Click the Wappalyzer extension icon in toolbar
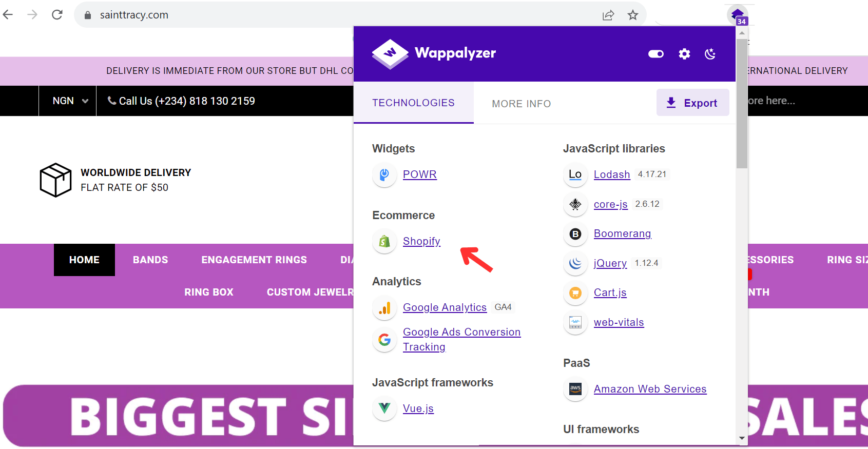 click(x=738, y=15)
